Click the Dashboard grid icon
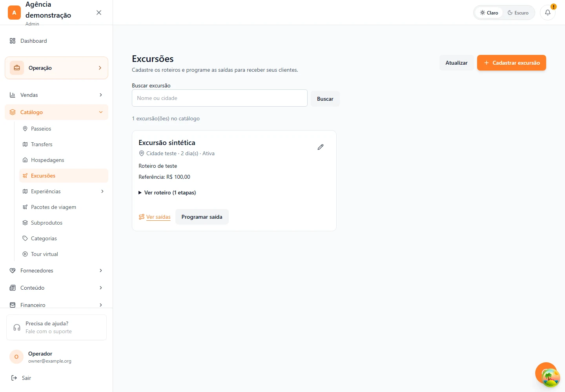The height and width of the screenshot is (392, 565). click(13, 41)
